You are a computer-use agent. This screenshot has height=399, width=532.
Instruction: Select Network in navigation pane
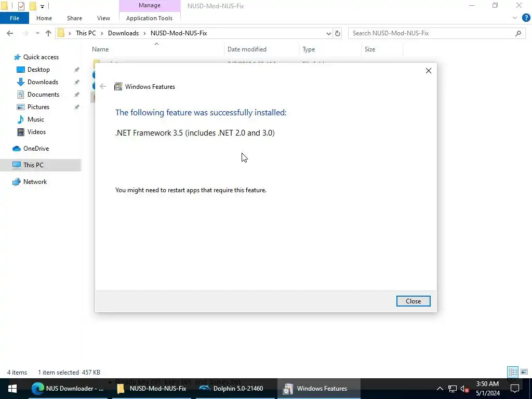(35, 182)
